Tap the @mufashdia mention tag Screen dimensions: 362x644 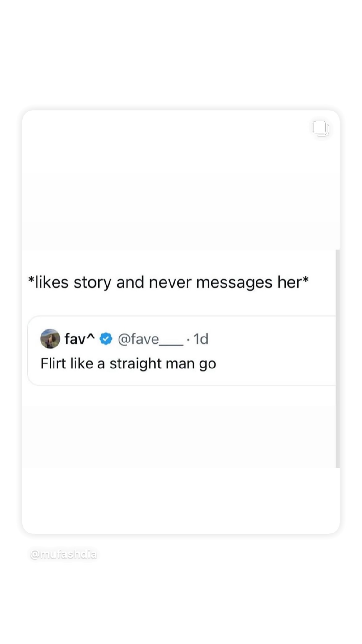pos(63,554)
